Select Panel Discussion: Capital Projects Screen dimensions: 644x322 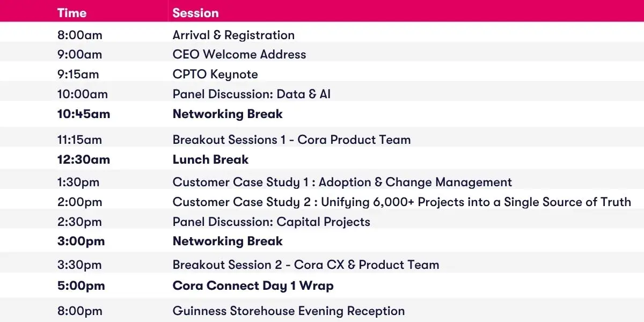pyautogui.click(x=271, y=222)
